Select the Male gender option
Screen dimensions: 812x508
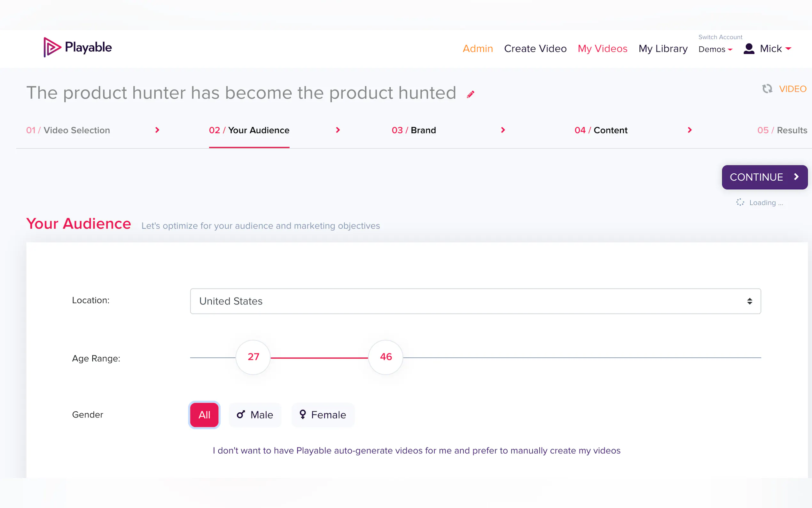pyautogui.click(x=255, y=415)
